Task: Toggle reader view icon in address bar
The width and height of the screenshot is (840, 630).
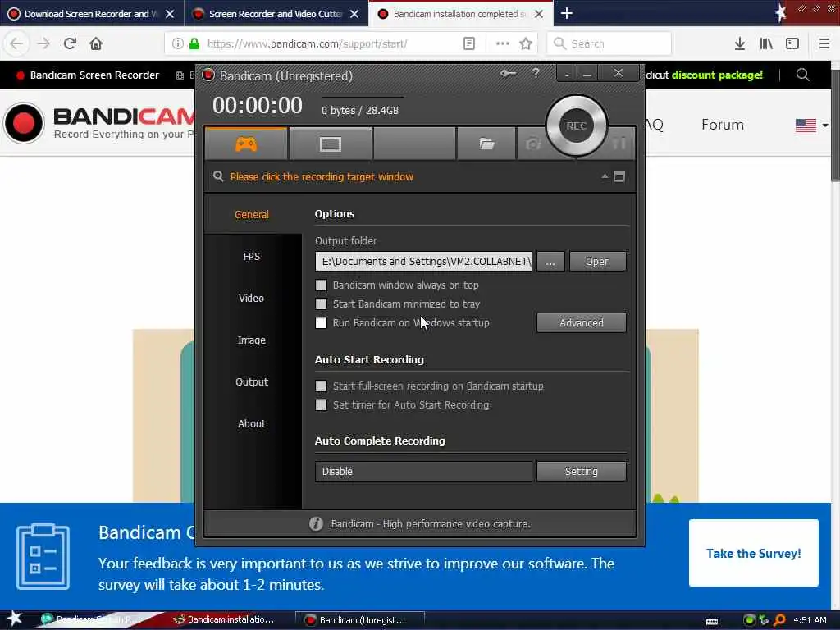Action: (468, 43)
